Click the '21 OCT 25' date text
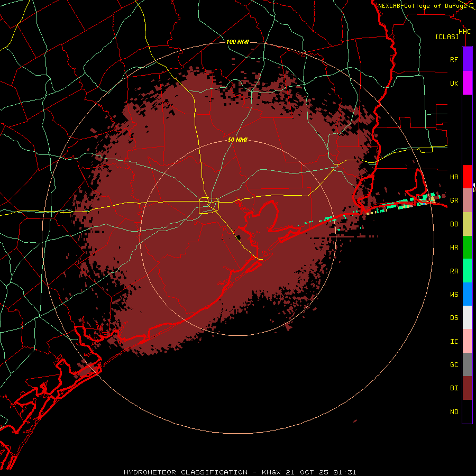The height and width of the screenshot is (476, 476). [x=307, y=472]
